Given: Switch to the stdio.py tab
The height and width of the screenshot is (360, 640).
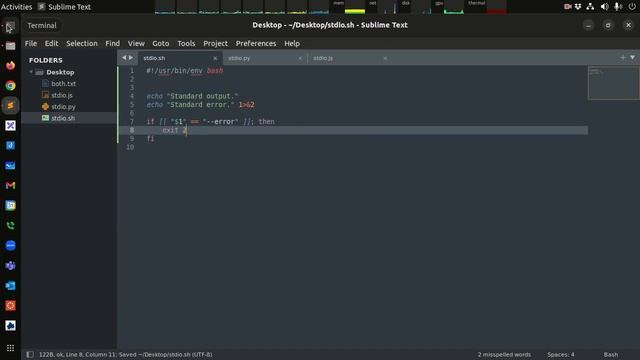Looking at the screenshot, I should [265, 58].
